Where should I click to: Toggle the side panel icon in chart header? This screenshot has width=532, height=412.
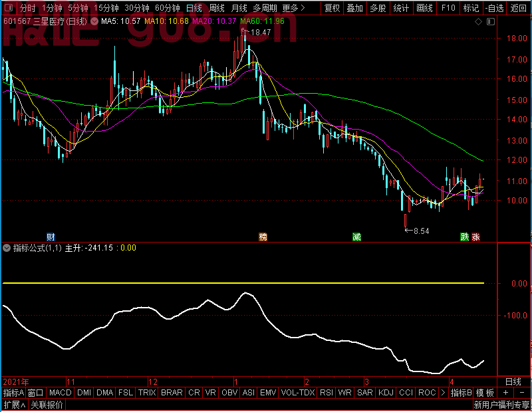tap(491, 22)
